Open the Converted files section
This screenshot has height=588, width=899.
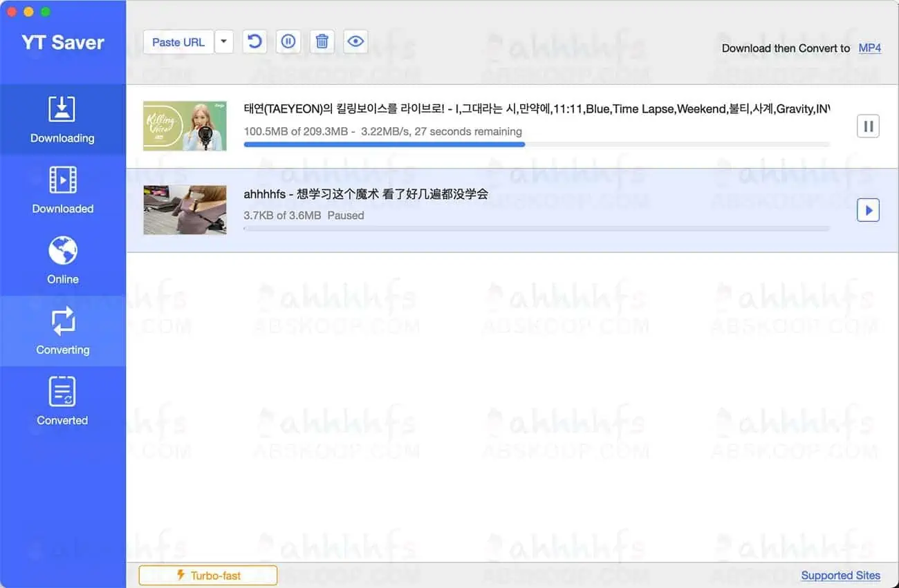click(63, 402)
